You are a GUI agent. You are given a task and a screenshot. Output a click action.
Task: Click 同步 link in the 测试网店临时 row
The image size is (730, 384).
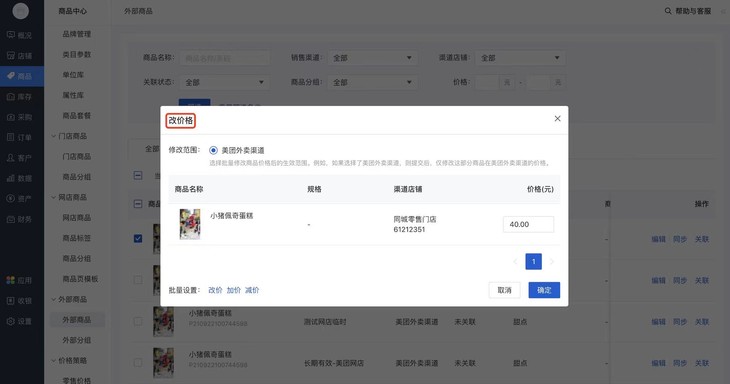pyautogui.click(x=680, y=322)
